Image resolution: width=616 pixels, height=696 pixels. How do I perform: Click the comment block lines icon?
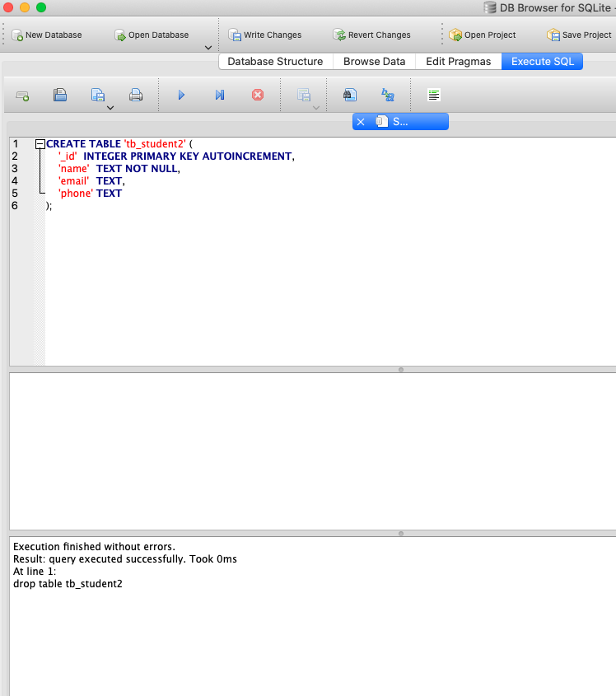[x=434, y=95]
